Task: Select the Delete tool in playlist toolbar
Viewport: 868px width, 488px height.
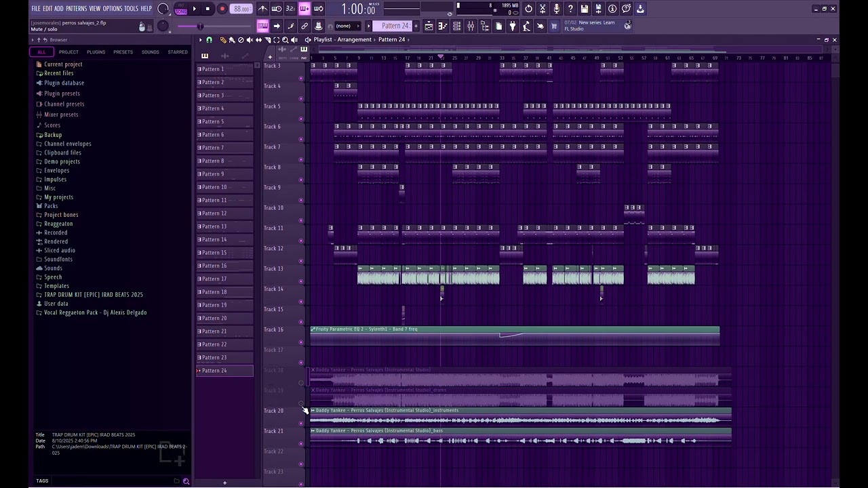Action: point(241,40)
